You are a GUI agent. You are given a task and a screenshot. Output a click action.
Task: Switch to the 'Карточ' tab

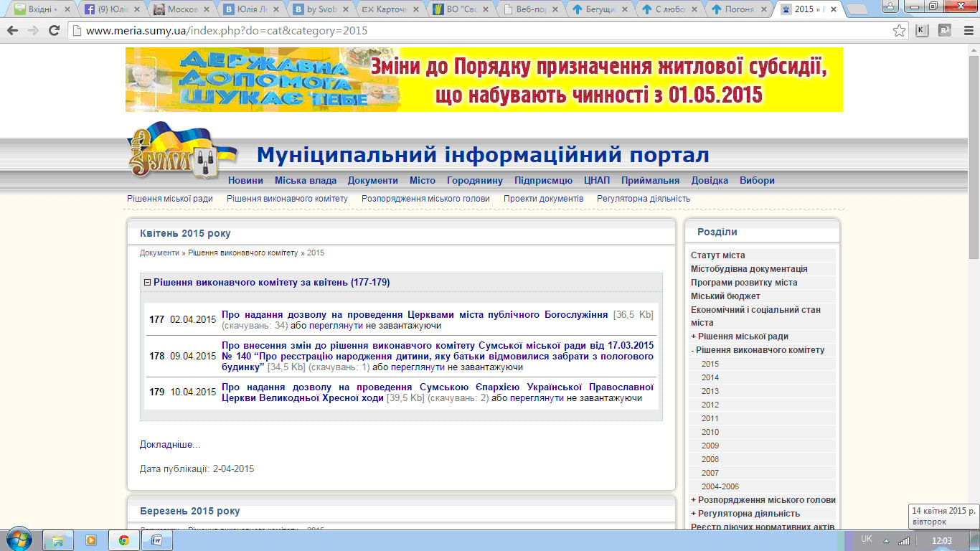click(x=389, y=10)
